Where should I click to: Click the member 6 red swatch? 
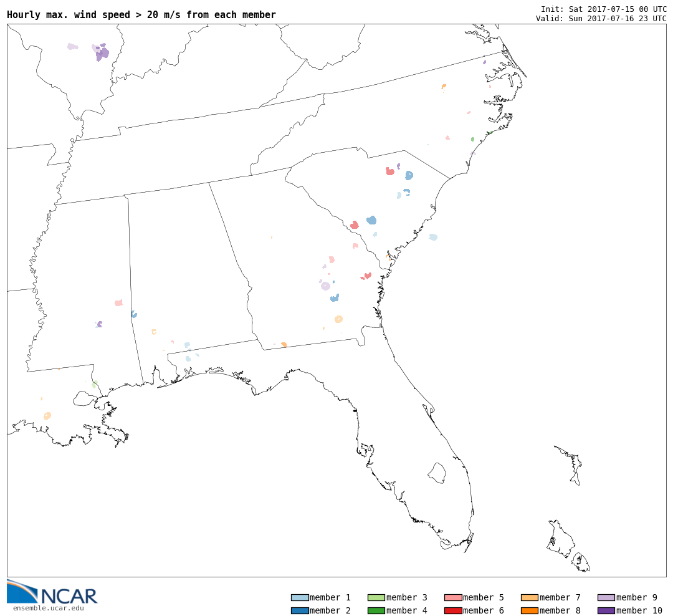[x=453, y=610]
